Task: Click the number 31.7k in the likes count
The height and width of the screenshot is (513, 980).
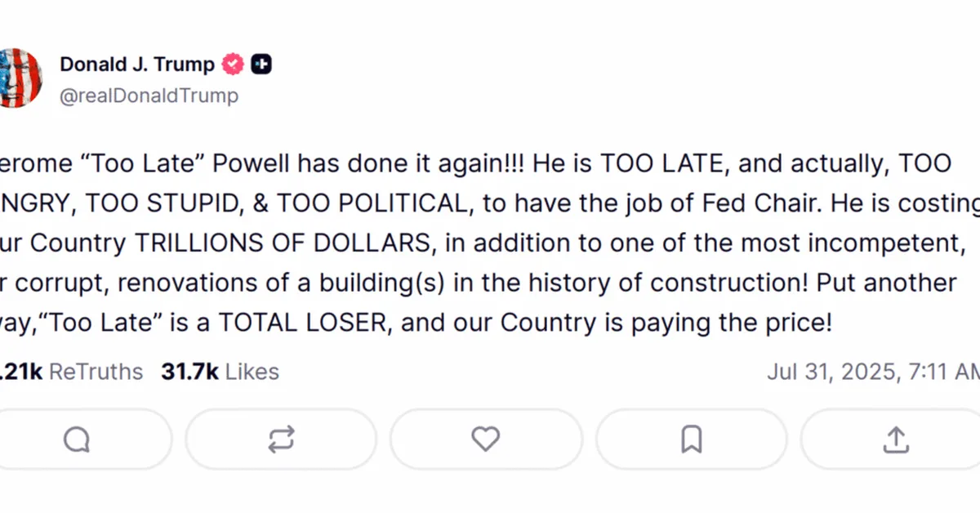Action: [189, 372]
